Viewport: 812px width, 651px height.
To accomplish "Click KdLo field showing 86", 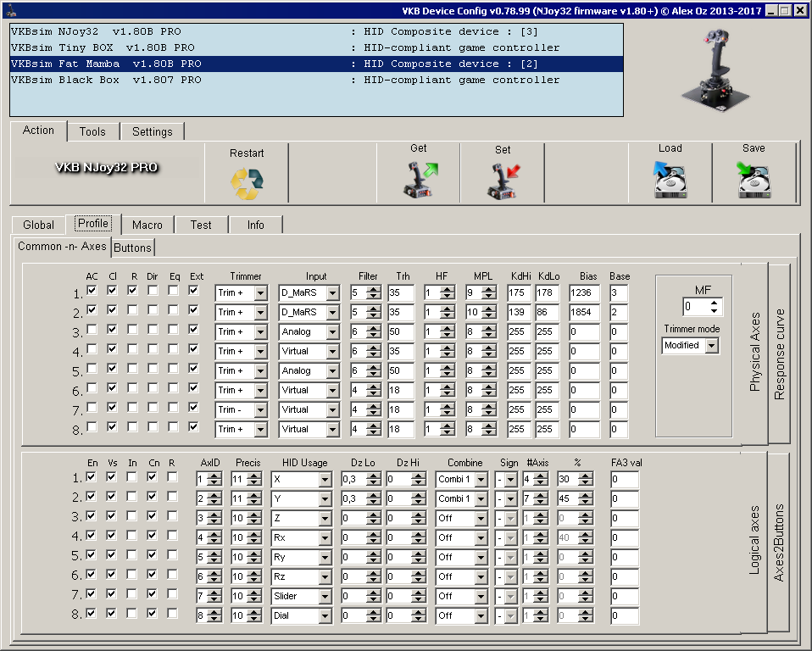I will tap(548, 312).
